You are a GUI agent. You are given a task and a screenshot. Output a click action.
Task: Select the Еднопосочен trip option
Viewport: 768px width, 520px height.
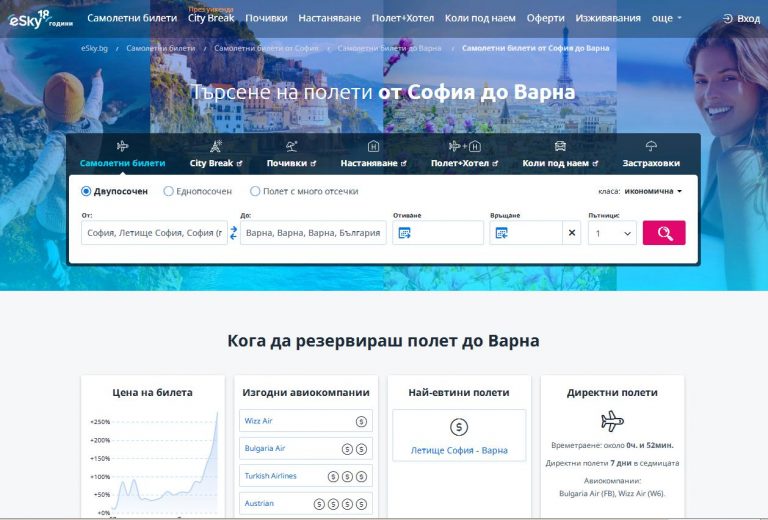point(169,191)
